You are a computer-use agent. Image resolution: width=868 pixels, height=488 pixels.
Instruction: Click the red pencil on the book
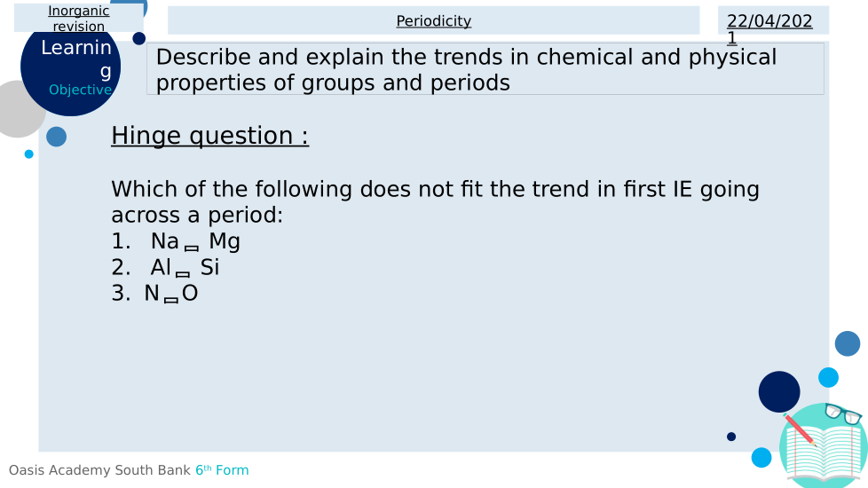(799, 429)
